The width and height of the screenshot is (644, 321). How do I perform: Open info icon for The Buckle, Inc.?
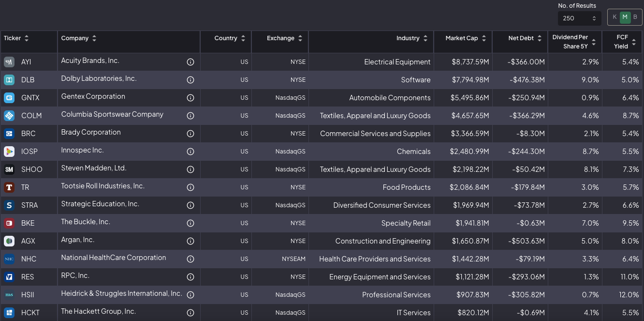click(x=190, y=223)
